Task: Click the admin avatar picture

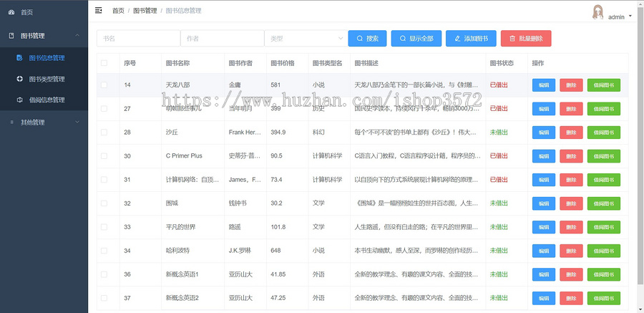Action: click(x=597, y=12)
